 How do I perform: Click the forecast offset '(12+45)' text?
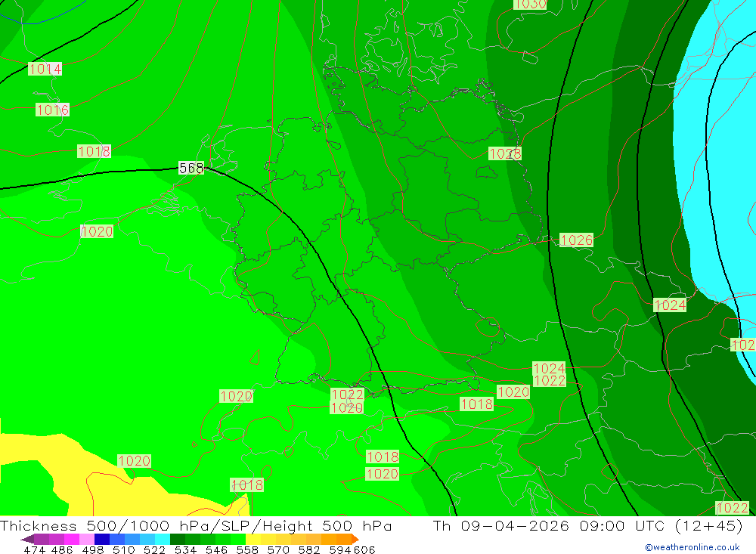[709, 525]
